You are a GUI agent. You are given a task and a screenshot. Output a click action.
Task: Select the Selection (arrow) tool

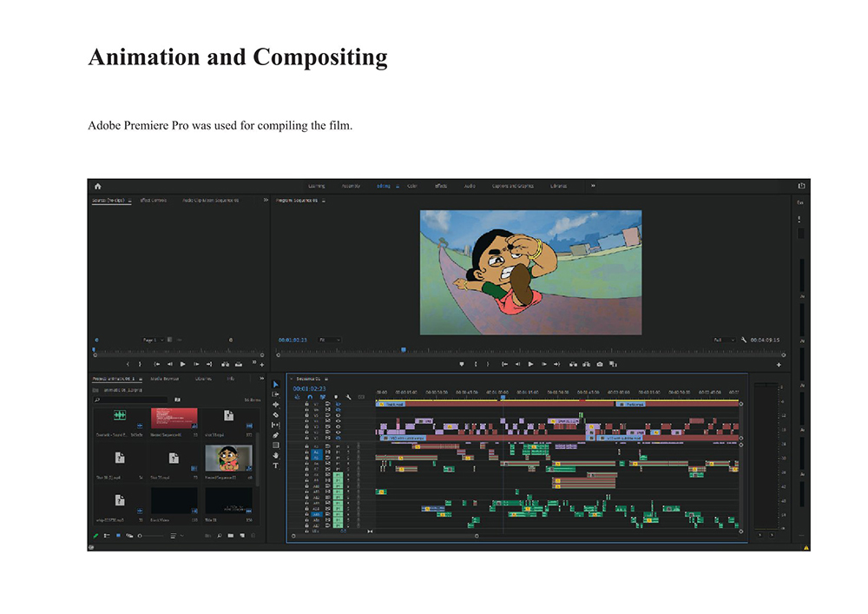pyautogui.click(x=276, y=384)
